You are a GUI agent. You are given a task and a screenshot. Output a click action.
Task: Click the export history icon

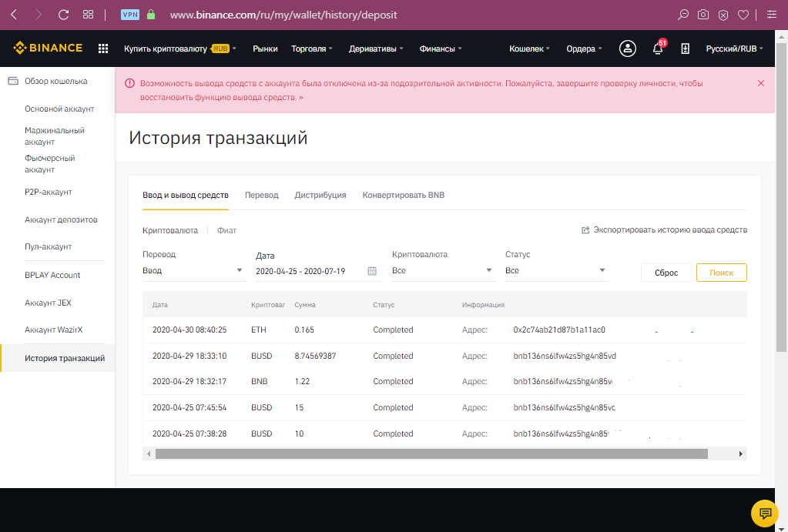click(x=585, y=230)
